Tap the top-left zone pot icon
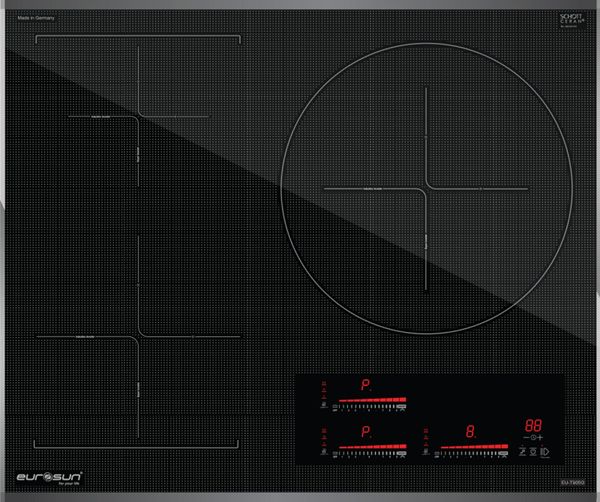The image size is (600, 502). [x=323, y=406]
